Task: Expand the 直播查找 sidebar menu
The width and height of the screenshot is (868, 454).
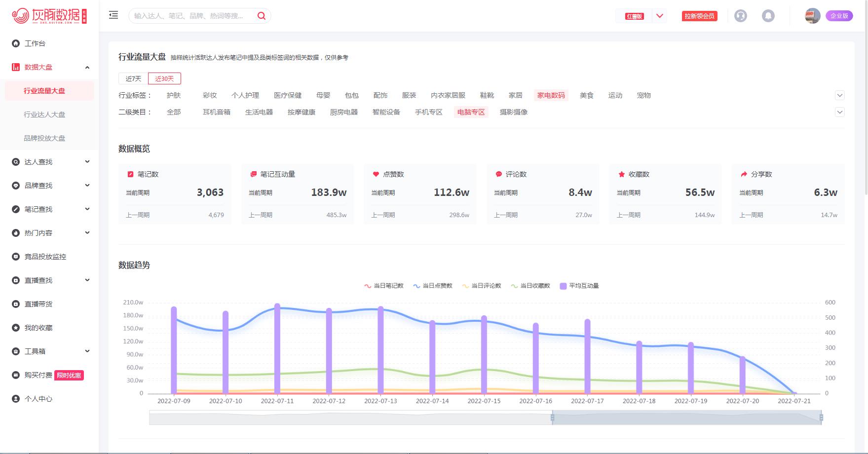Action: pyautogui.click(x=87, y=280)
